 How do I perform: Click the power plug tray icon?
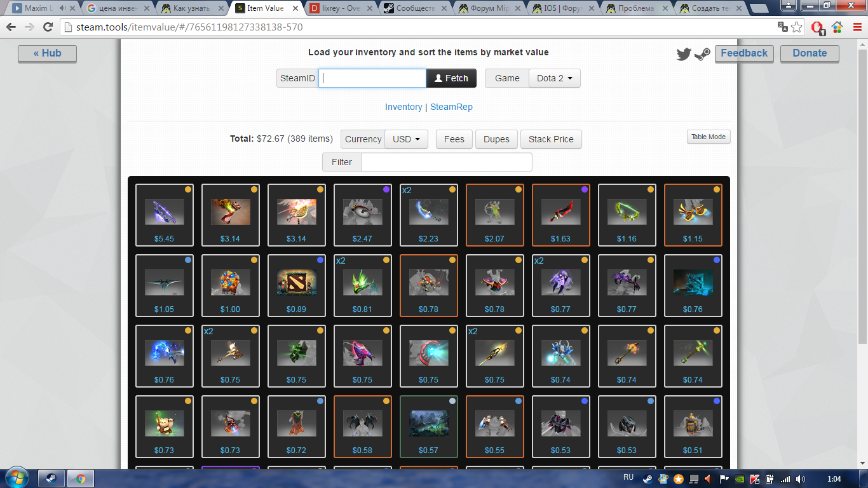point(770,479)
